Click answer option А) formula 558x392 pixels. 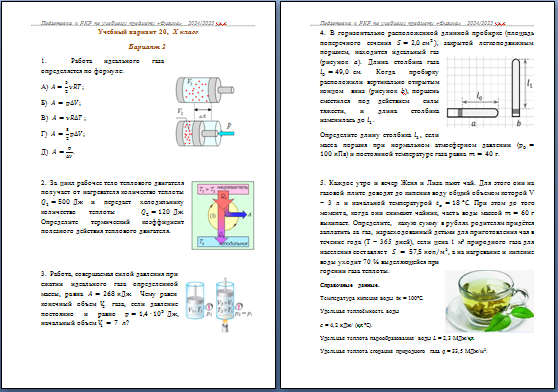[63, 86]
